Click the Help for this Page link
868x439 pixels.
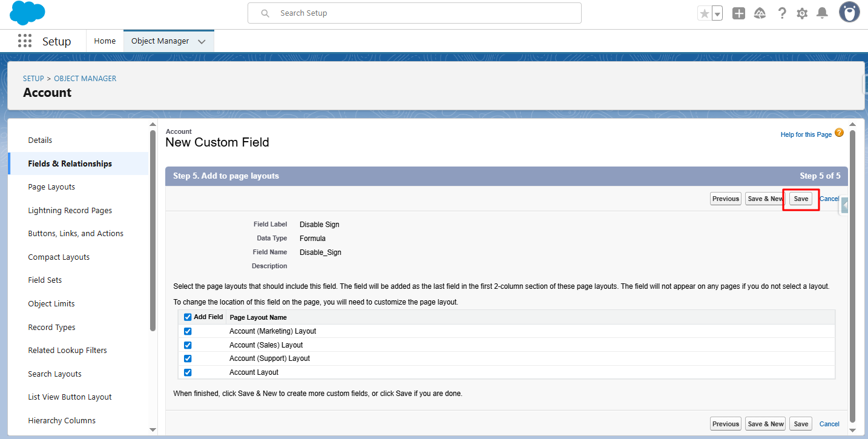(x=806, y=134)
